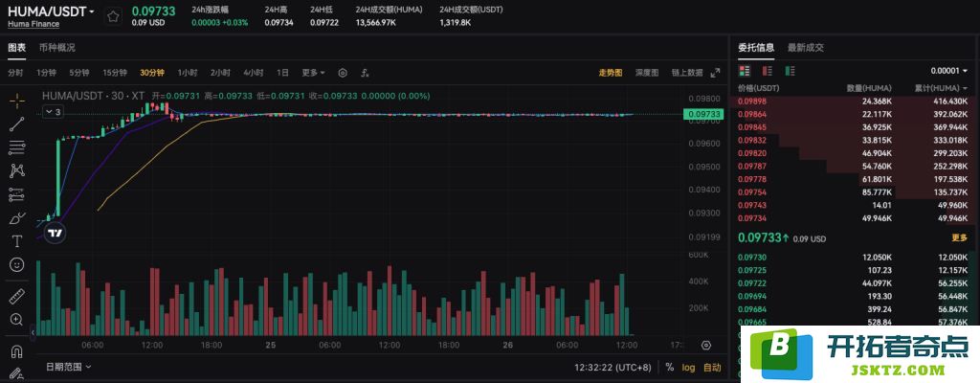Select the 15分钟 timeframe

click(x=115, y=73)
